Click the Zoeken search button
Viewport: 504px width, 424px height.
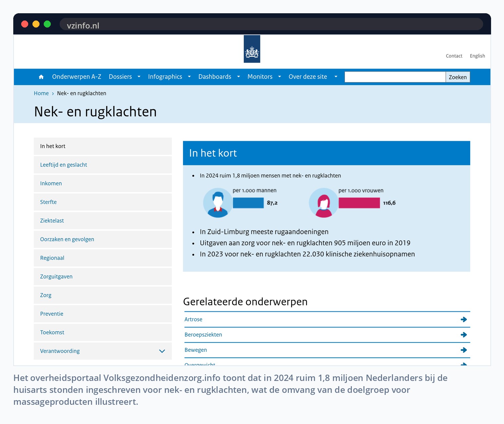tap(458, 77)
